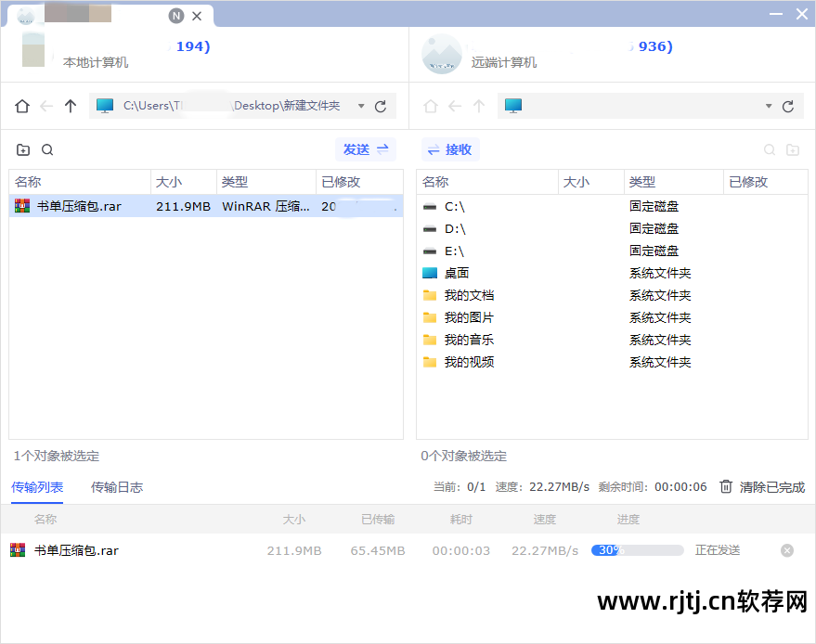This screenshot has width=816, height=644.
Task: Expand the remote path dropdown
Action: 769,107
